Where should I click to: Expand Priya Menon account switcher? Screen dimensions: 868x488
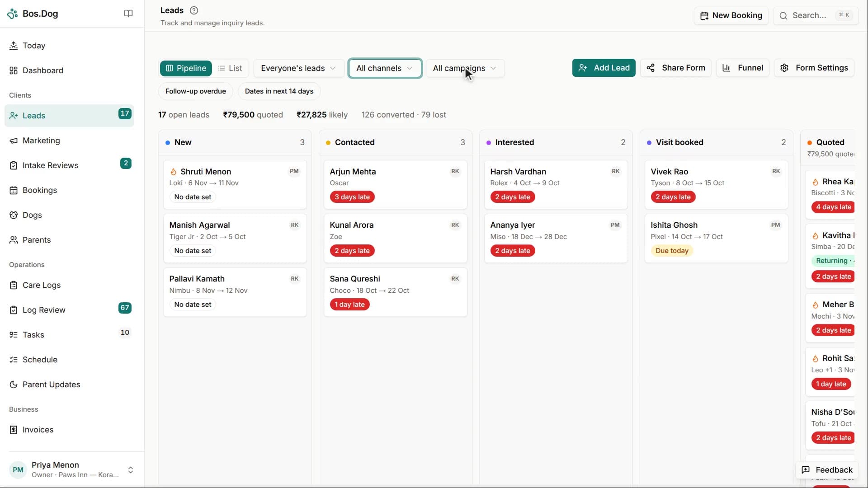pos(72,469)
